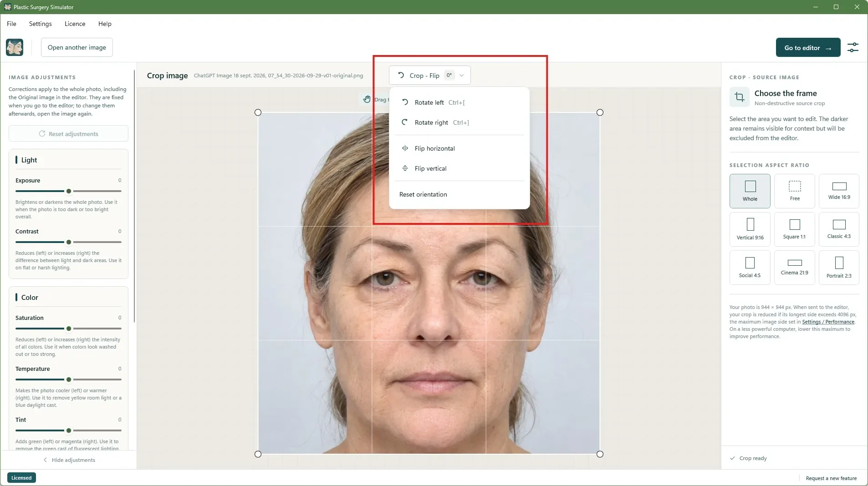868x486 pixels.
Task: Click the two-faces app logo icon
Action: click(x=15, y=47)
